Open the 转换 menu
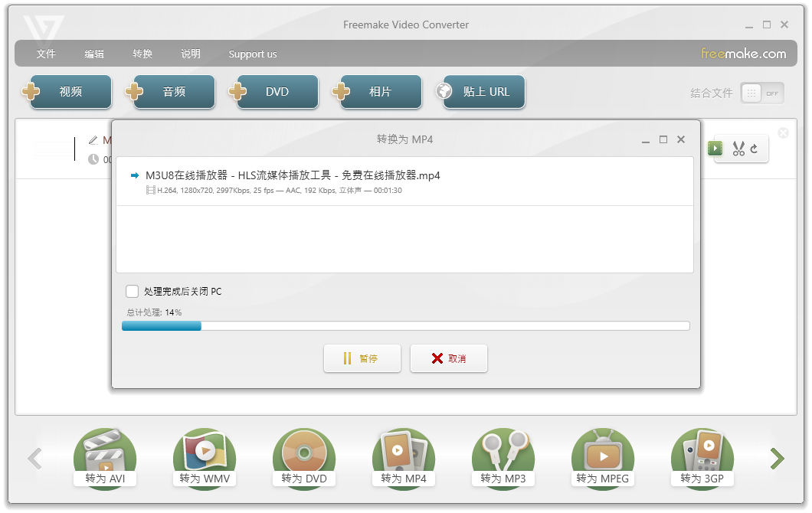This screenshot has width=812, height=513. (142, 54)
